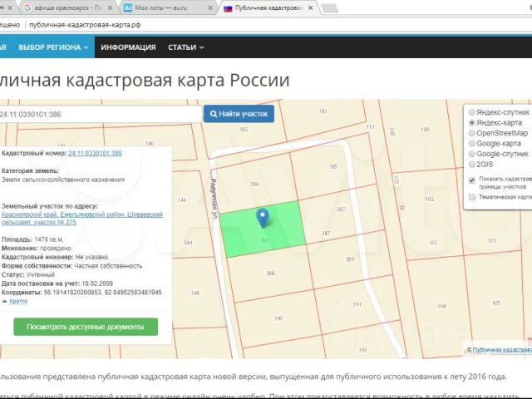This screenshot has width=532, height=399.
Task: Select Яндекс-спутник map layer
Action: (473, 111)
